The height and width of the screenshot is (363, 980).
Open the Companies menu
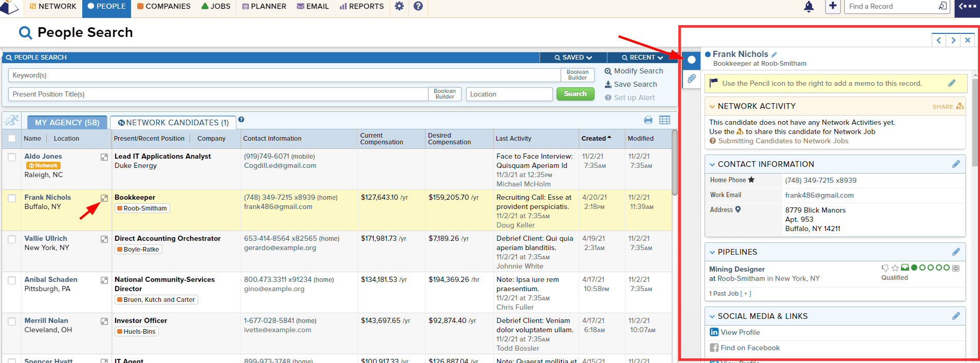[163, 6]
